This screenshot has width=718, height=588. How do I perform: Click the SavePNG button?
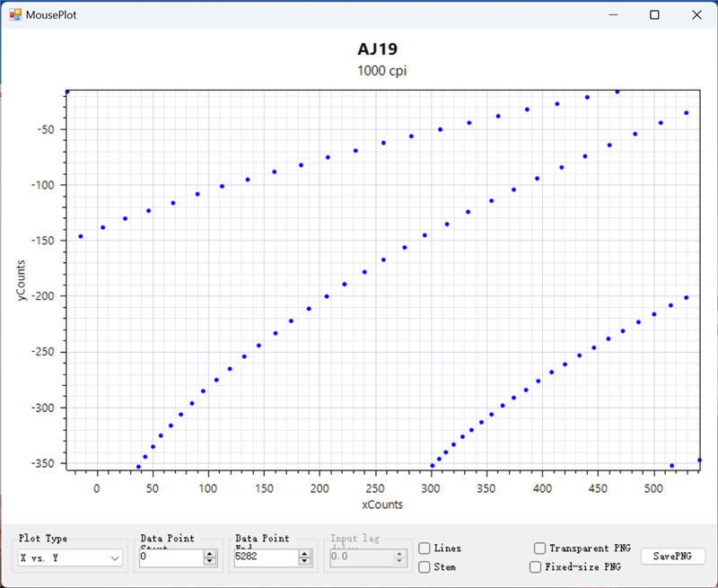672,556
